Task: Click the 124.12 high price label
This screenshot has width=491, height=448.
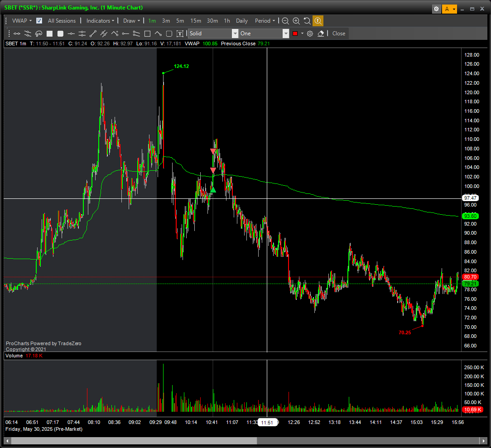Action: coord(181,66)
